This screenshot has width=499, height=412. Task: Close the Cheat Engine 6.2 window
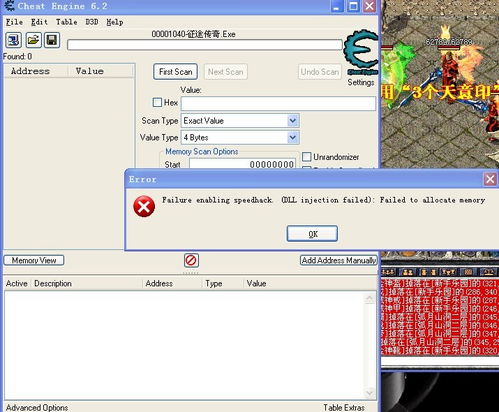pos(370,6)
